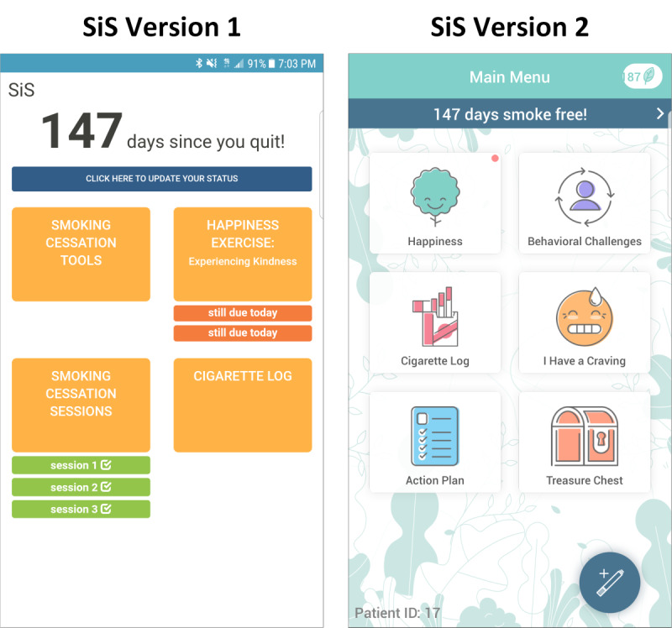Open the Treasure Chest icon
This screenshot has width=672, height=628.
tap(585, 436)
